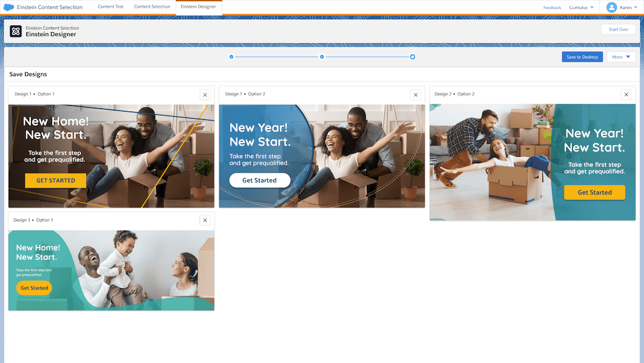
Task: Go to second completed progress step
Action: [x=322, y=57]
